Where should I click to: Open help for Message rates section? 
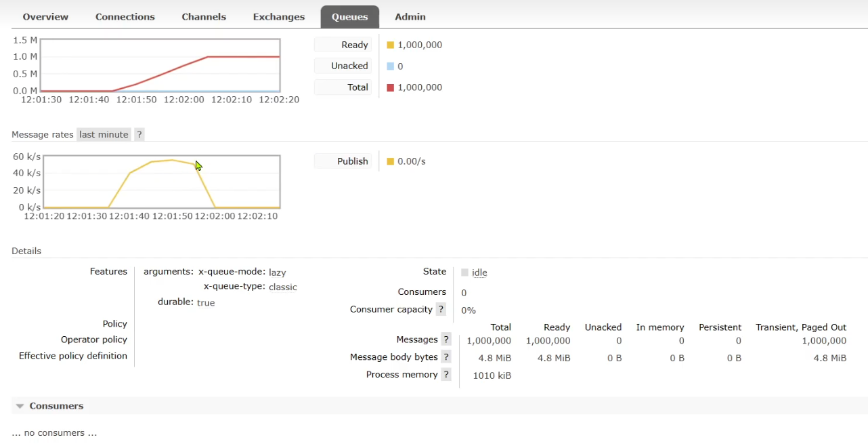pyautogui.click(x=139, y=134)
